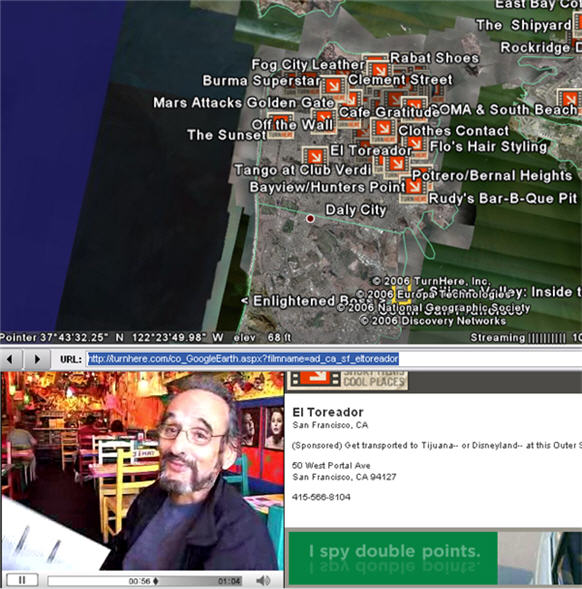Viewport: 582px width, 589px height.
Task: Select the 'Clothes Contact' map label
Action: point(454,131)
